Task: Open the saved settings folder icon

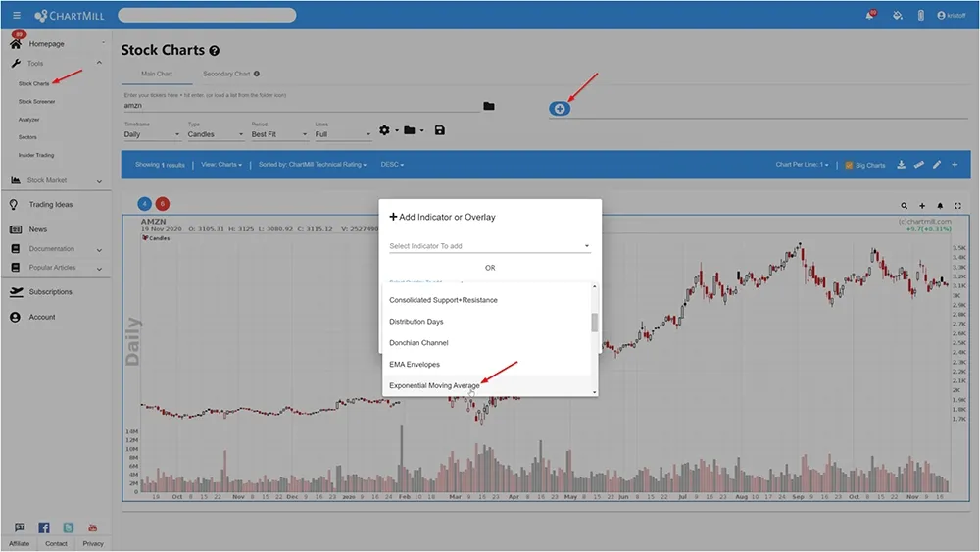Action: tap(410, 130)
